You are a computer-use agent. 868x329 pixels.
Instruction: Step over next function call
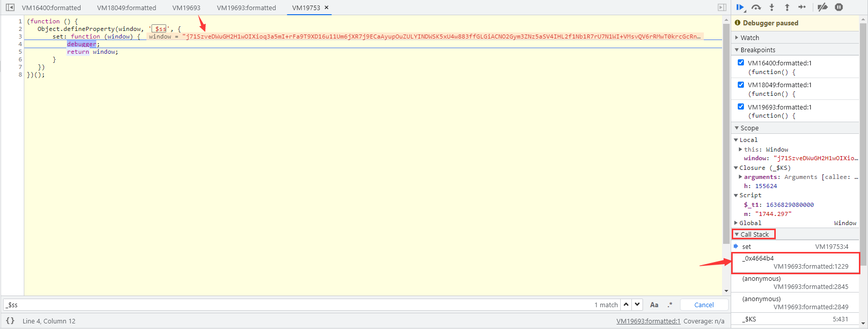pos(756,7)
